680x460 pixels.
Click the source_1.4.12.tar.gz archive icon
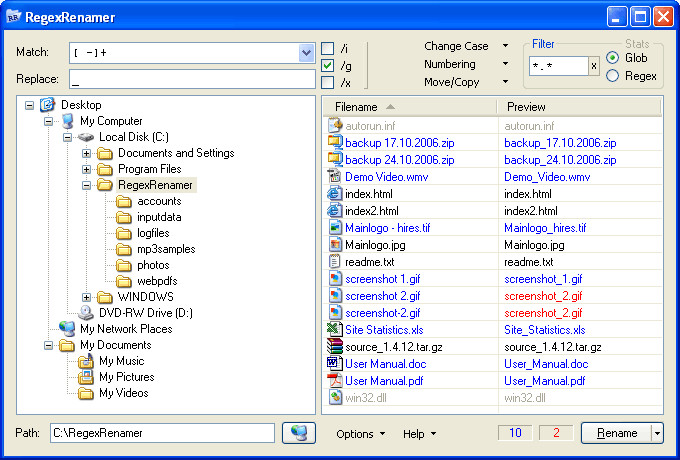tap(335, 346)
